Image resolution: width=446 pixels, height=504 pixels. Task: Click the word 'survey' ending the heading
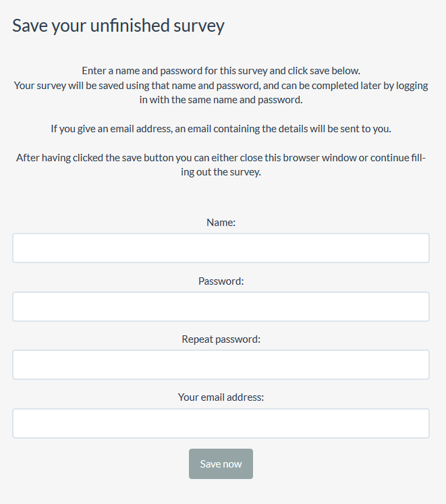coord(199,26)
